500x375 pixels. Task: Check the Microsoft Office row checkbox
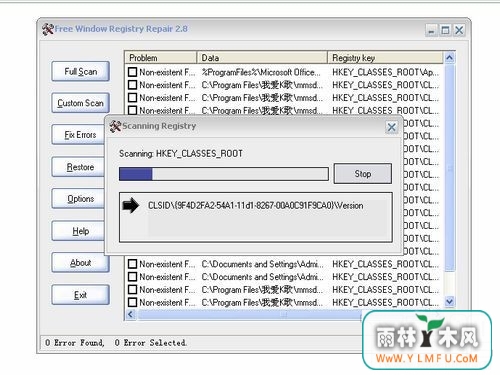[x=132, y=72]
